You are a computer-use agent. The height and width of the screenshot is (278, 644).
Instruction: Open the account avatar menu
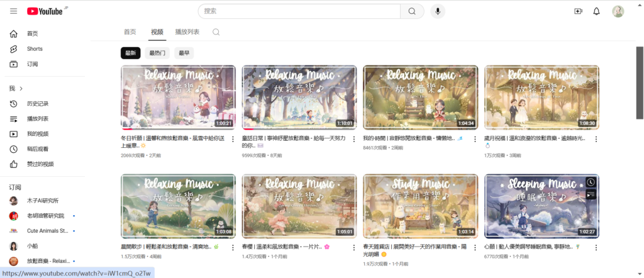[x=618, y=11]
